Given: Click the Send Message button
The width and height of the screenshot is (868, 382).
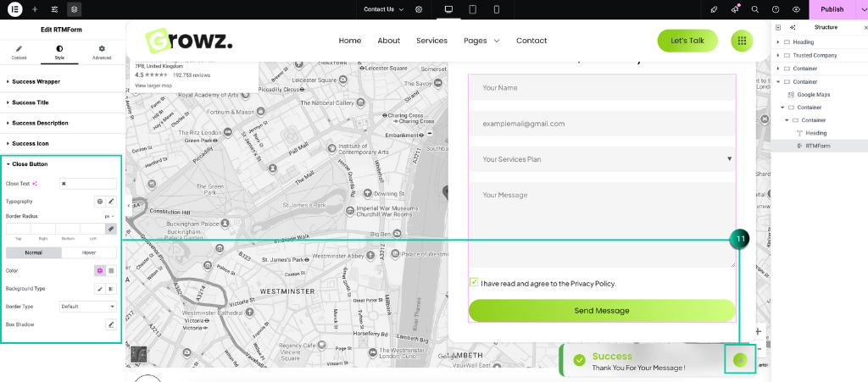Looking at the screenshot, I should click(x=601, y=311).
